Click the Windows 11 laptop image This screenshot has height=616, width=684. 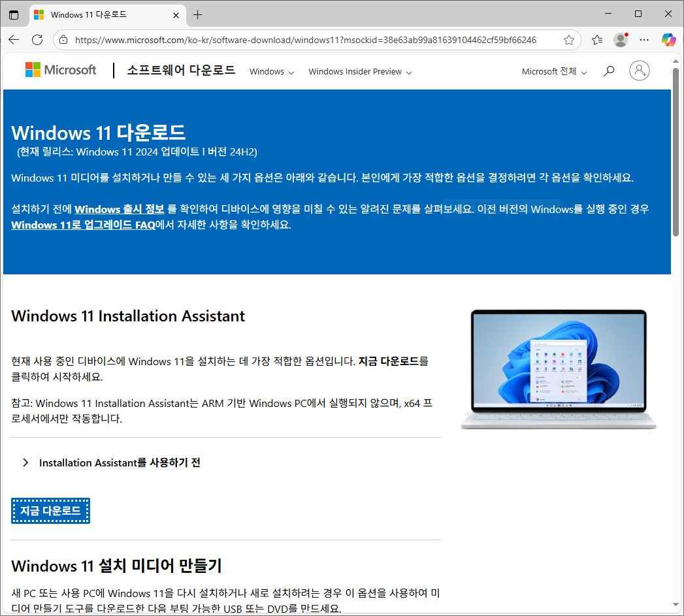559,369
